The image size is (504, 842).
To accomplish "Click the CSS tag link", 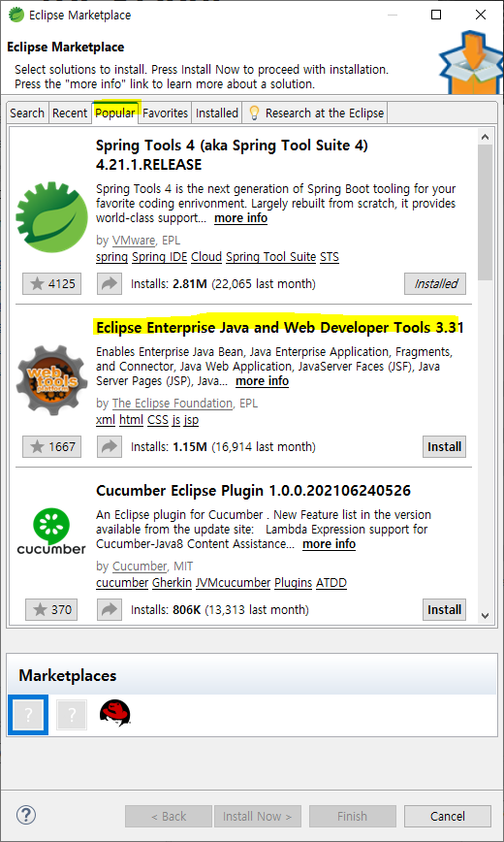I will 158,419.
